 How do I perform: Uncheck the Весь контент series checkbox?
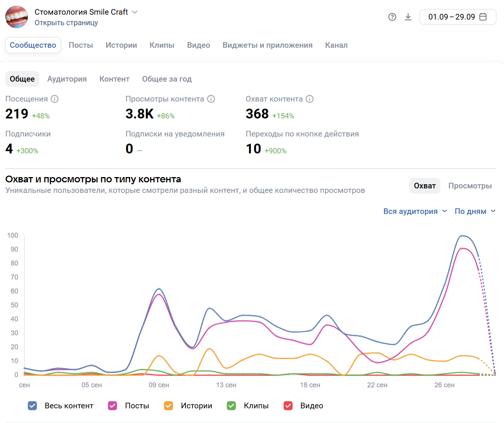tap(32, 406)
